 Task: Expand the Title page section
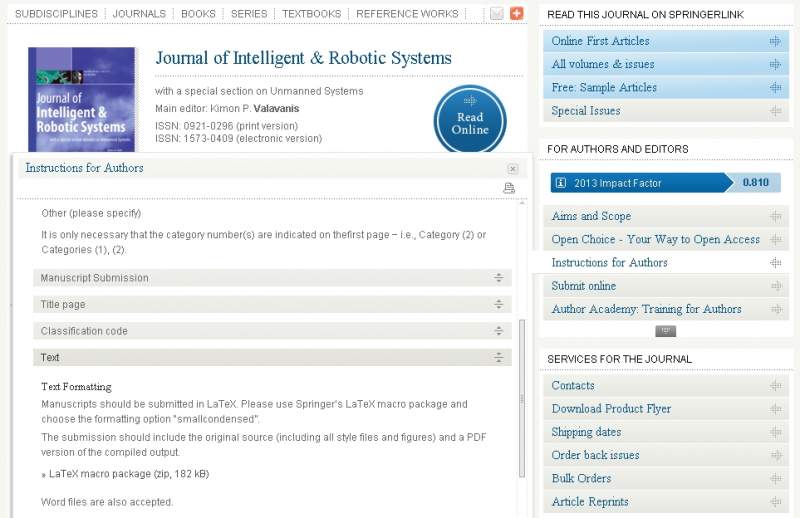click(x=272, y=304)
